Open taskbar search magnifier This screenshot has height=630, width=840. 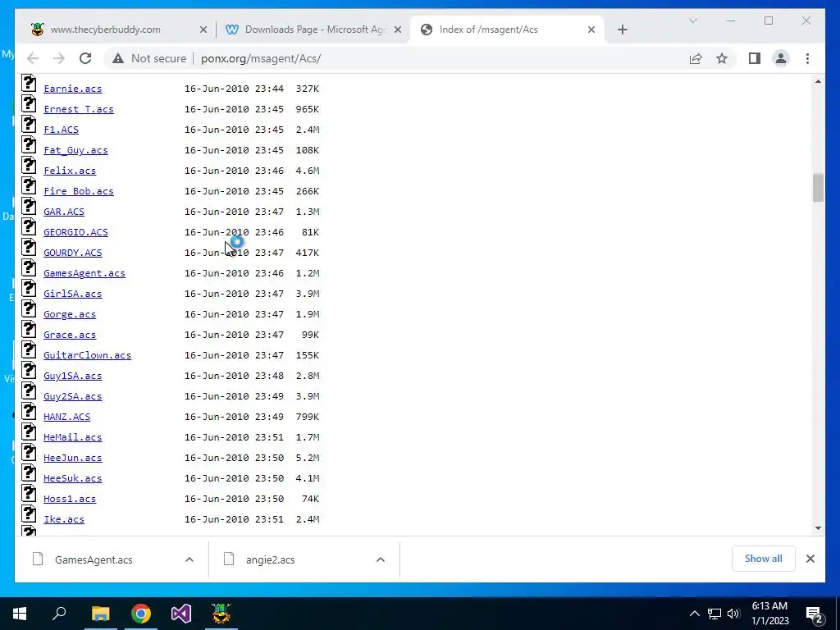(59, 614)
